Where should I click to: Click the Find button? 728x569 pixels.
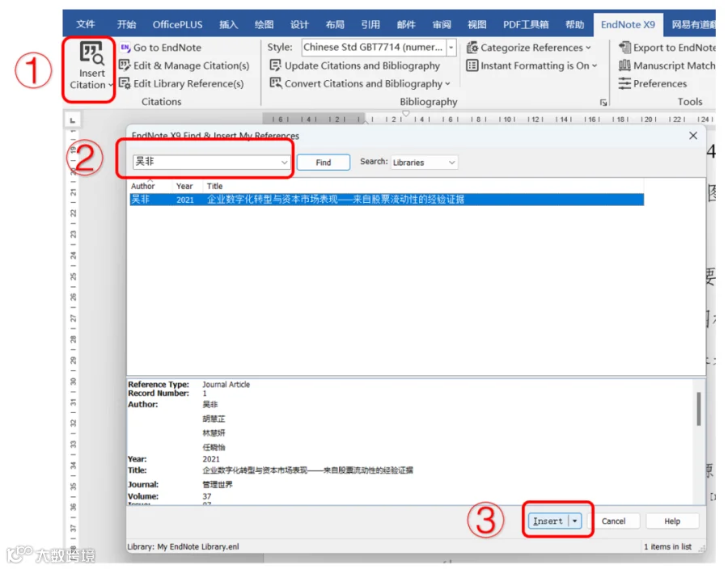[x=323, y=162]
